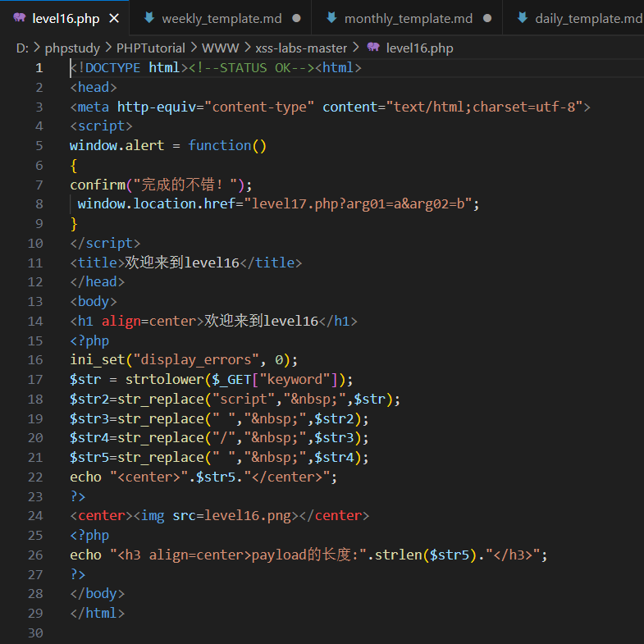644x644 pixels.
Task: Open the weekly_template.md tab
Action: (x=222, y=19)
